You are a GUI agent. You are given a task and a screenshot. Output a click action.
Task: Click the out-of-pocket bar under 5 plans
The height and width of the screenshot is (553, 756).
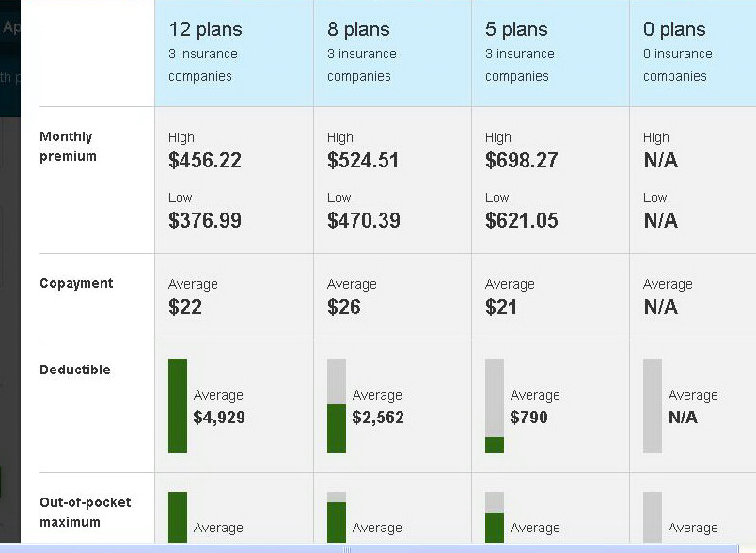[495, 517]
